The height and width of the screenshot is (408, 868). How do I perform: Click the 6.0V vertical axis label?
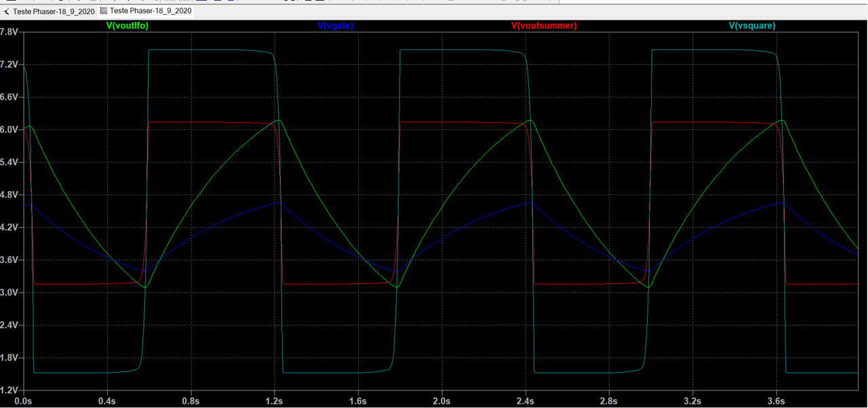tap(9, 129)
